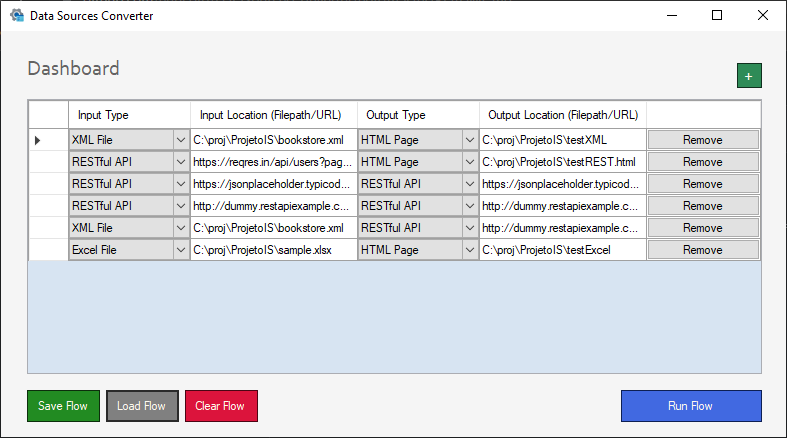Remove the fourth row with dummy.restapiexample input
Viewport: 787px width, 438px height.
[x=703, y=206]
